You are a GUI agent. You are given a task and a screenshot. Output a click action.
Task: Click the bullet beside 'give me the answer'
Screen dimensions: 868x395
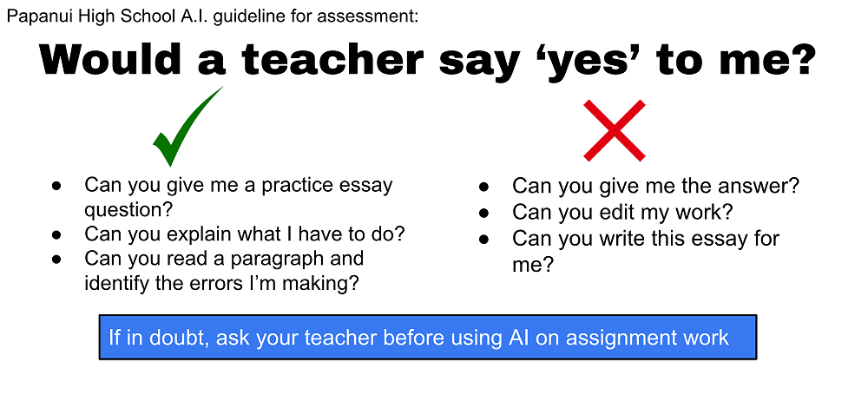point(484,187)
